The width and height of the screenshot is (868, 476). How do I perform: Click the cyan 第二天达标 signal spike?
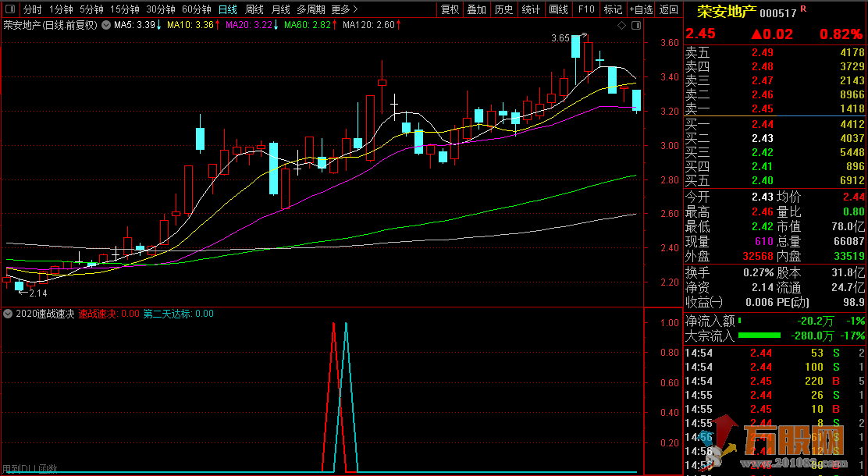click(346, 396)
